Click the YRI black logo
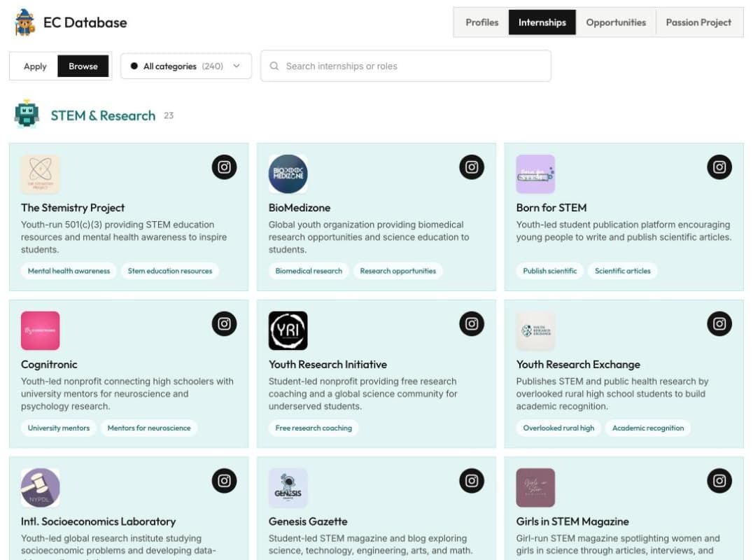Image resolution: width=753 pixels, height=560 pixels. click(288, 330)
